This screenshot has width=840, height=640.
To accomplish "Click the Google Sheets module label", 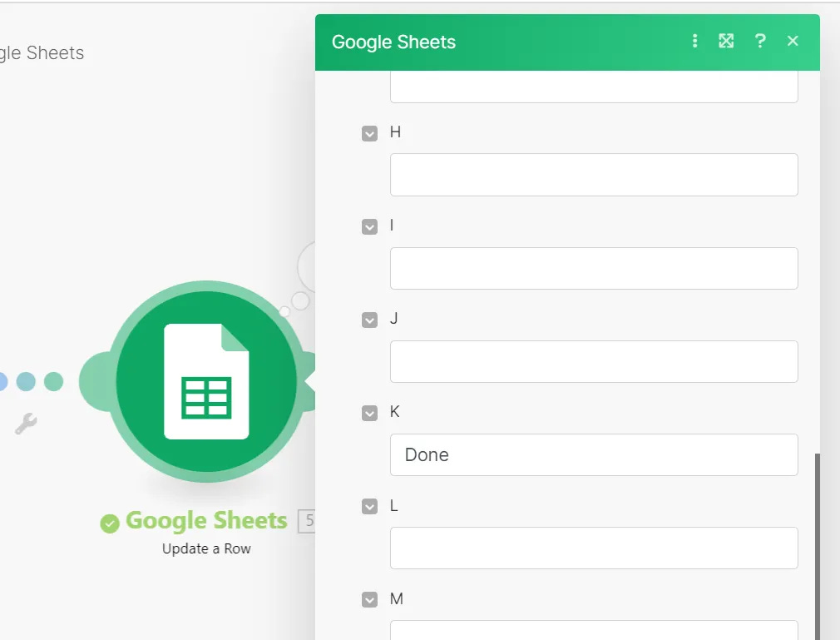I will pyautogui.click(x=206, y=520).
